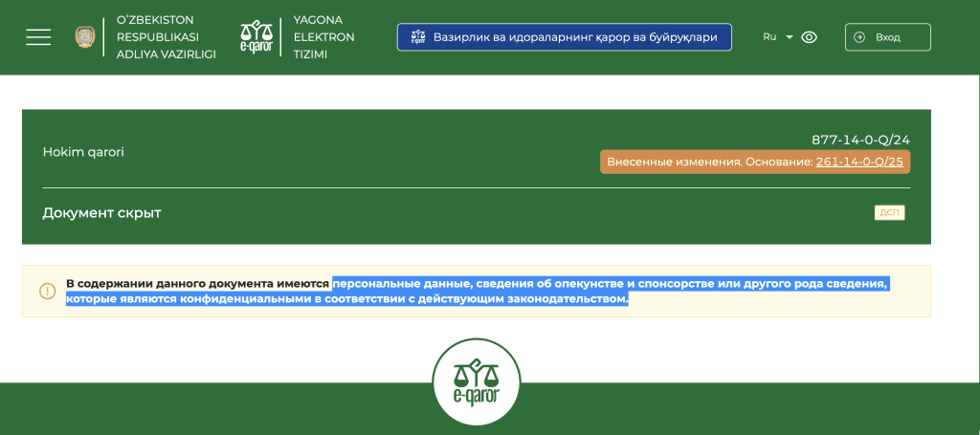Click the scales icon inside the blue button
The height and width of the screenshot is (435, 980).
coord(417,37)
